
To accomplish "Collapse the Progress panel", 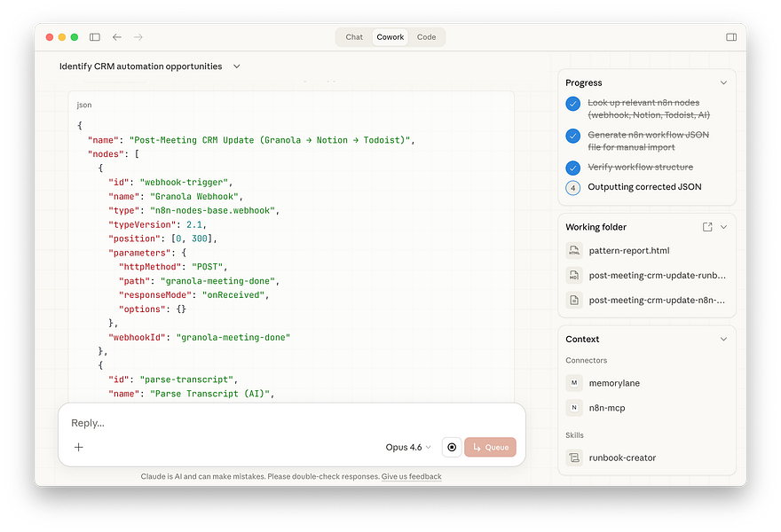I will pos(723,82).
